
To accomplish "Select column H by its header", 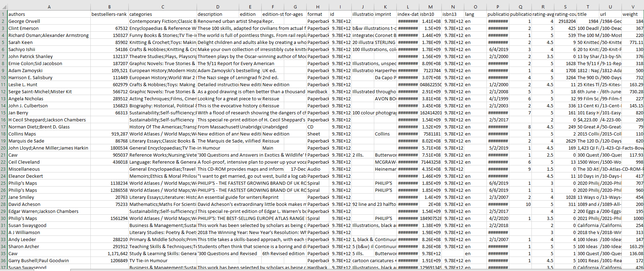I will [x=318, y=7].
